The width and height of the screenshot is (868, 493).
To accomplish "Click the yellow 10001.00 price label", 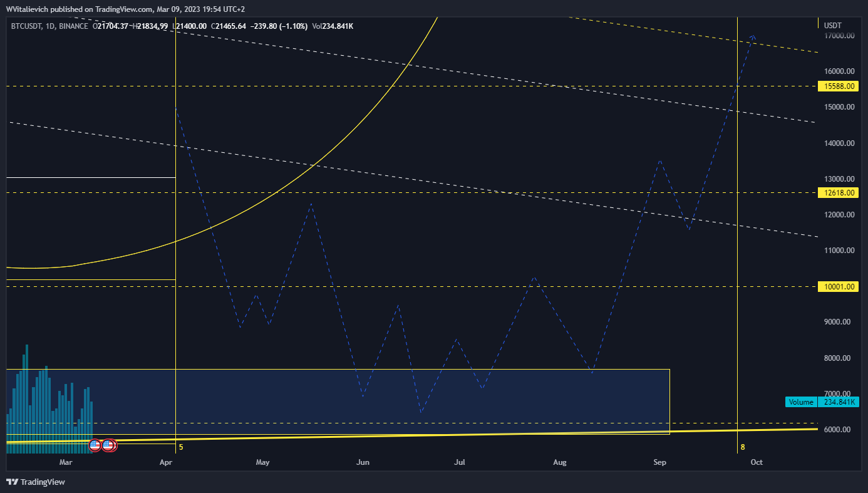I will coord(839,287).
